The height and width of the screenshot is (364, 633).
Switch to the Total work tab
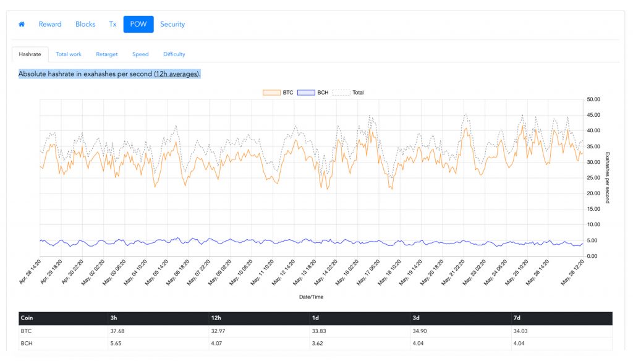(69, 54)
